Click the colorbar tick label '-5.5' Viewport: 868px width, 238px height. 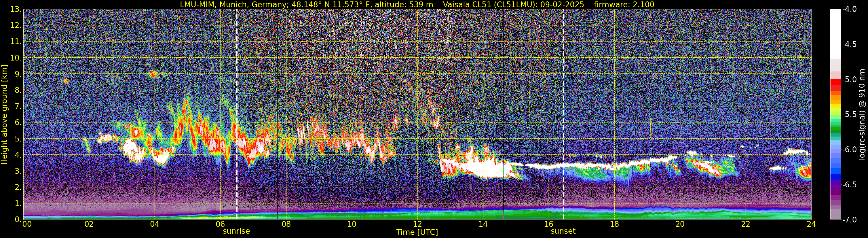pos(850,114)
